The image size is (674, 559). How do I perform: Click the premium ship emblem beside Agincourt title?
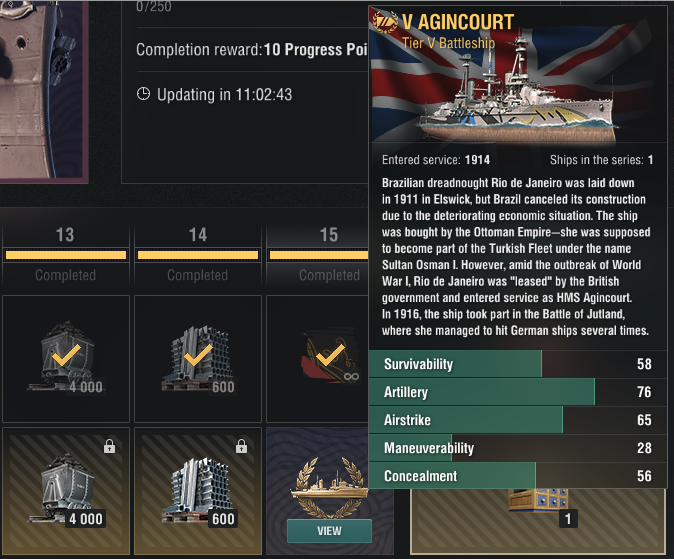coord(385,22)
